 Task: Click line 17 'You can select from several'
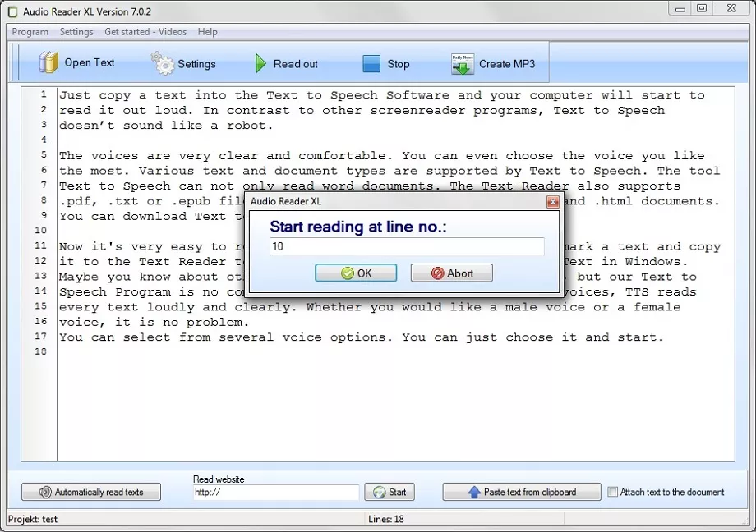click(362, 337)
